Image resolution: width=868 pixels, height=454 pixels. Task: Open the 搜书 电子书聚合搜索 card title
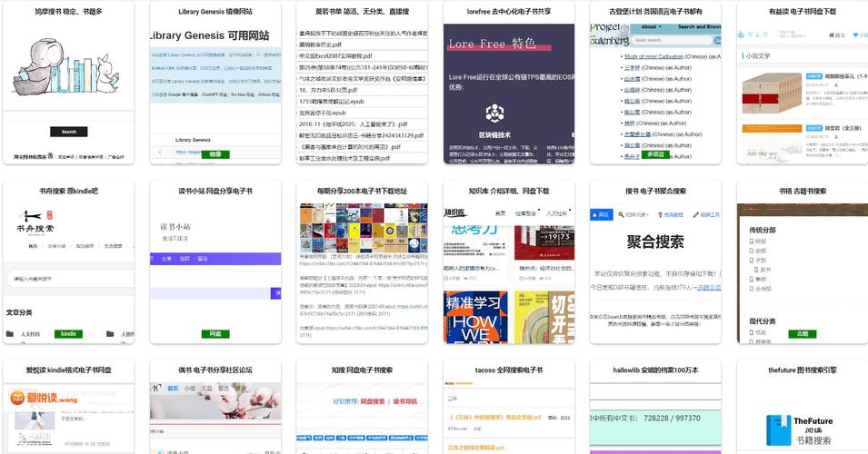tap(655, 191)
